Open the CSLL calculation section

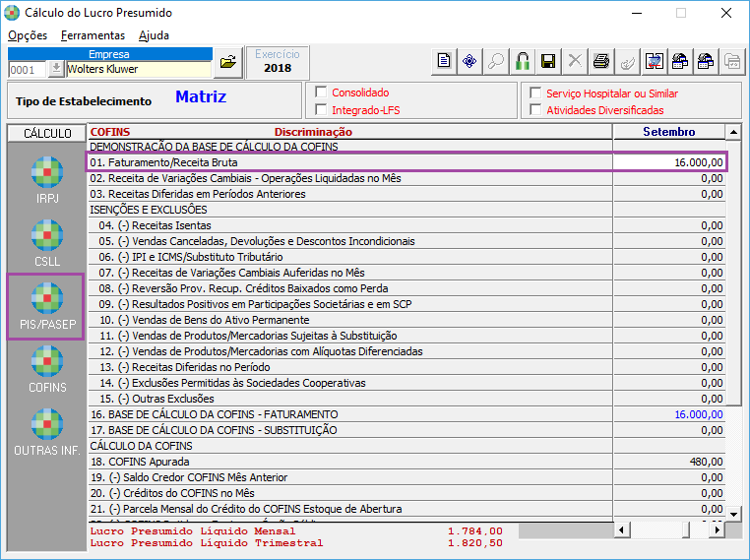47,243
